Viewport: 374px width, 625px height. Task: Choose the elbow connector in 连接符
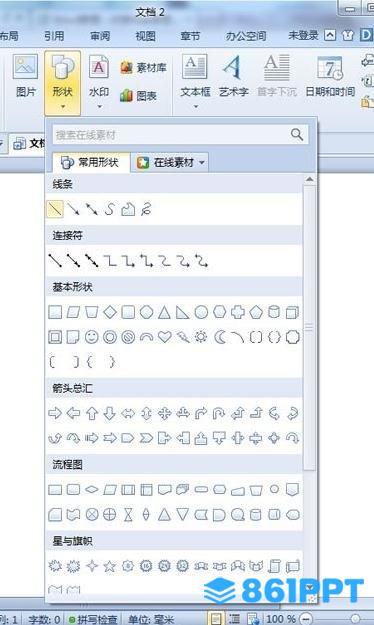[x=110, y=261]
